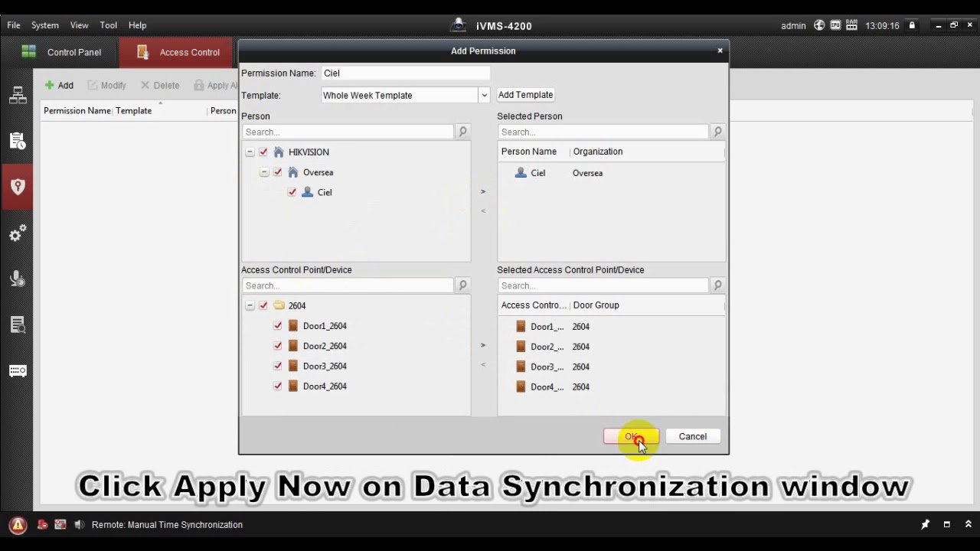980x551 pixels.
Task: Switch to the Access Control tab
Action: click(x=176, y=52)
